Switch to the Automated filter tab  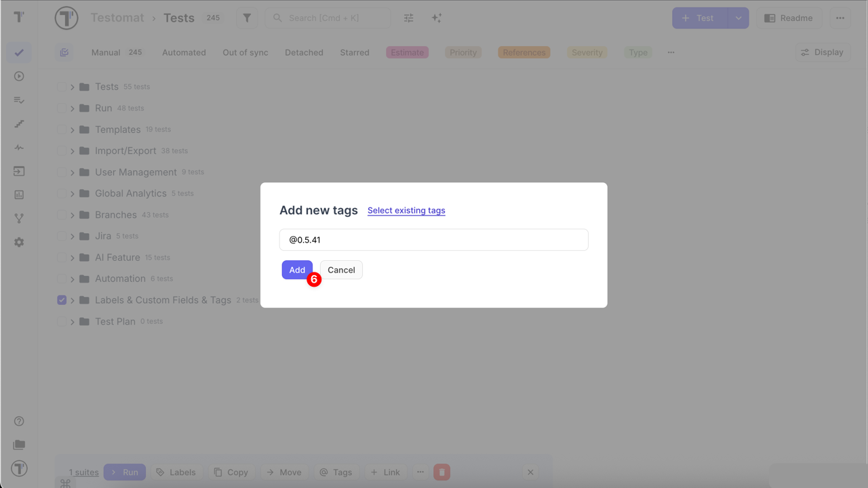(x=184, y=52)
